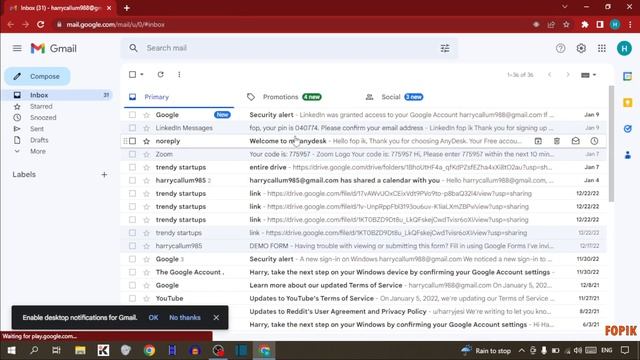Tick checkbox for YouTube email
This screenshot has width=640, height=360.
pyautogui.click(x=132, y=298)
